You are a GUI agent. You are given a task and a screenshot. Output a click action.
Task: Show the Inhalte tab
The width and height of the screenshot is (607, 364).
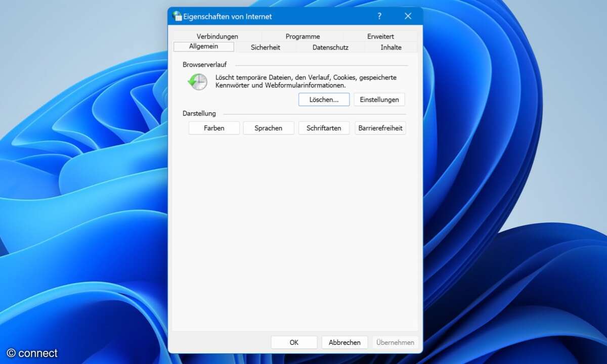[x=391, y=47]
